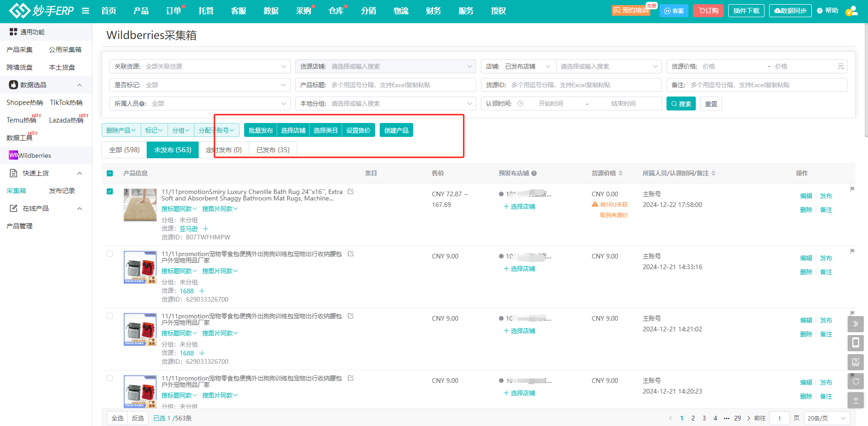Open the 关联货源 dropdown

(200, 66)
